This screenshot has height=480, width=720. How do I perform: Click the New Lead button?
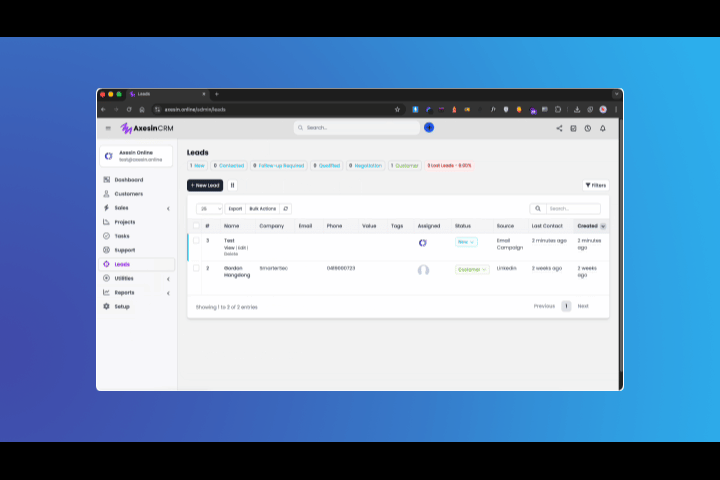coord(205,185)
